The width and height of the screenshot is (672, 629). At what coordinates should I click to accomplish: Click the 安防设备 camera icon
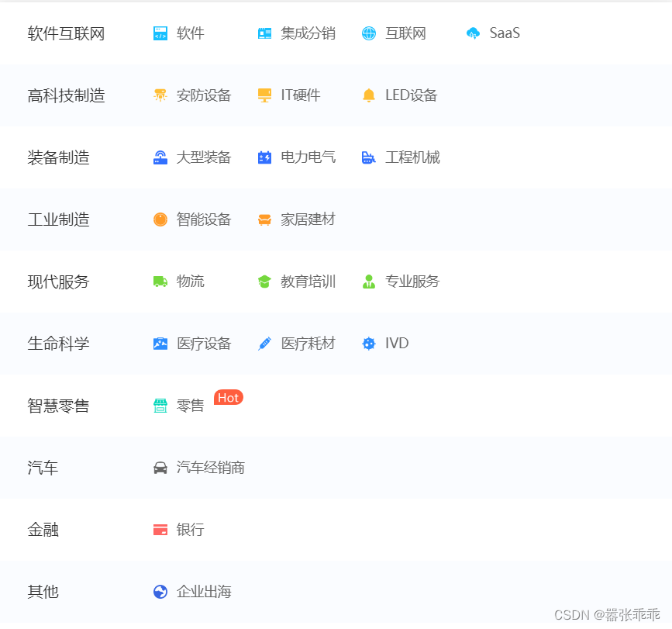click(160, 95)
